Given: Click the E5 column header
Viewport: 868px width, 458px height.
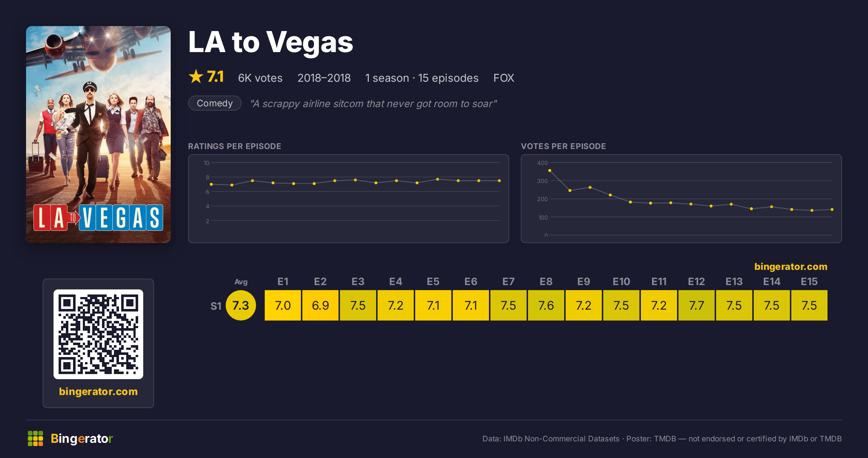Looking at the screenshot, I should coord(433,281).
